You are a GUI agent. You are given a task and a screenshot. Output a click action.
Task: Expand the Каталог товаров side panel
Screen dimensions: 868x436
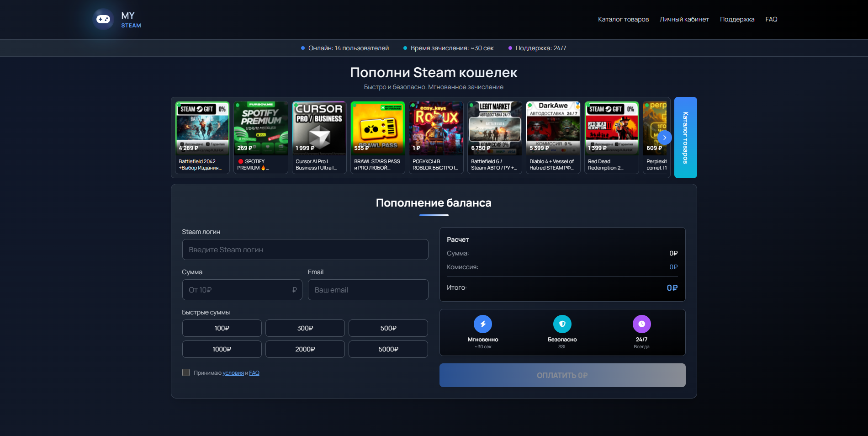(685, 138)
